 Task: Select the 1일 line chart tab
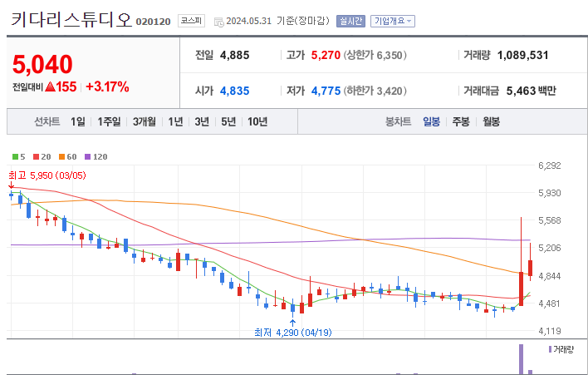point(78,121)
